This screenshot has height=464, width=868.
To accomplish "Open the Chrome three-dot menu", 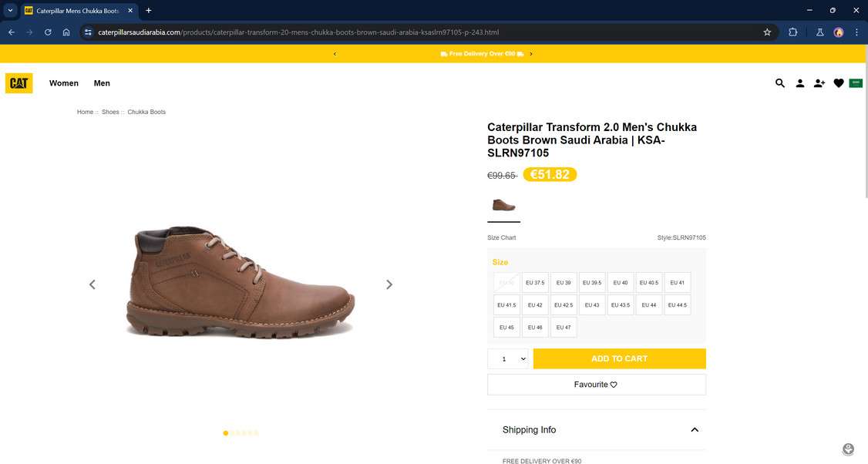I will [x=856, y=32].
